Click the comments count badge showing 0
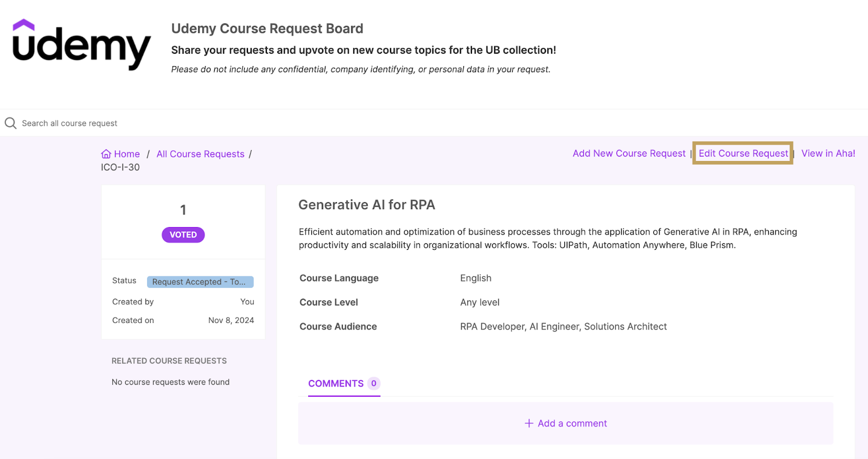868x459 pixels. (373, 383)
